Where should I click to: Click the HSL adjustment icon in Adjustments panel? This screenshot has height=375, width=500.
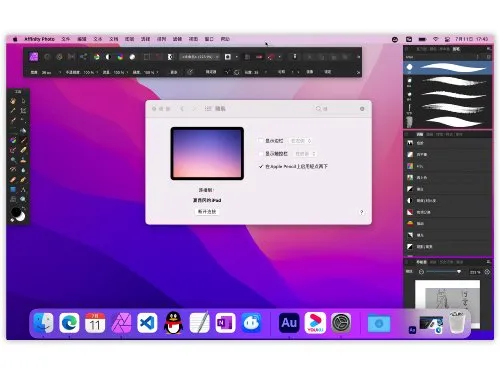pos(410,166)
